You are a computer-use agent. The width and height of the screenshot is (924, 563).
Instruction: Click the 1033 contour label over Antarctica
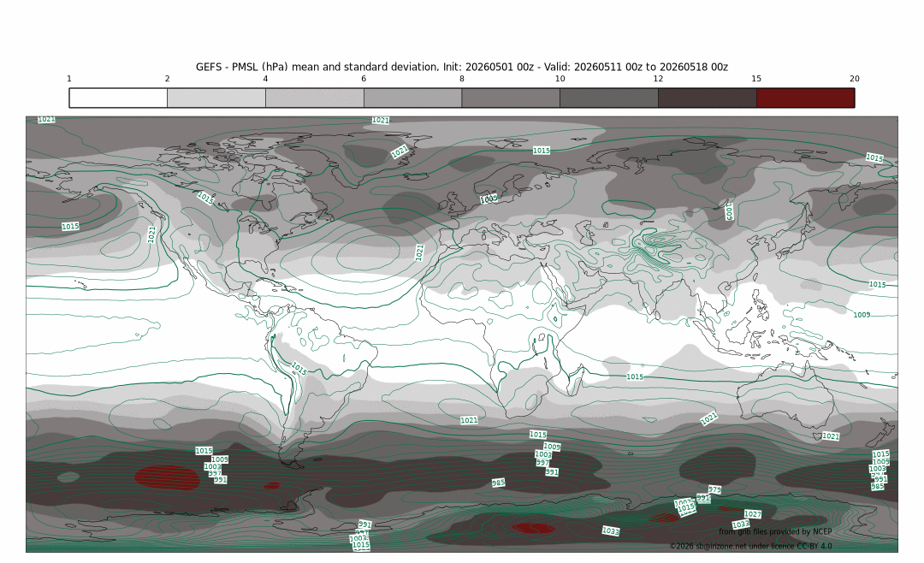pyautogui.click(x=611, y=531)
